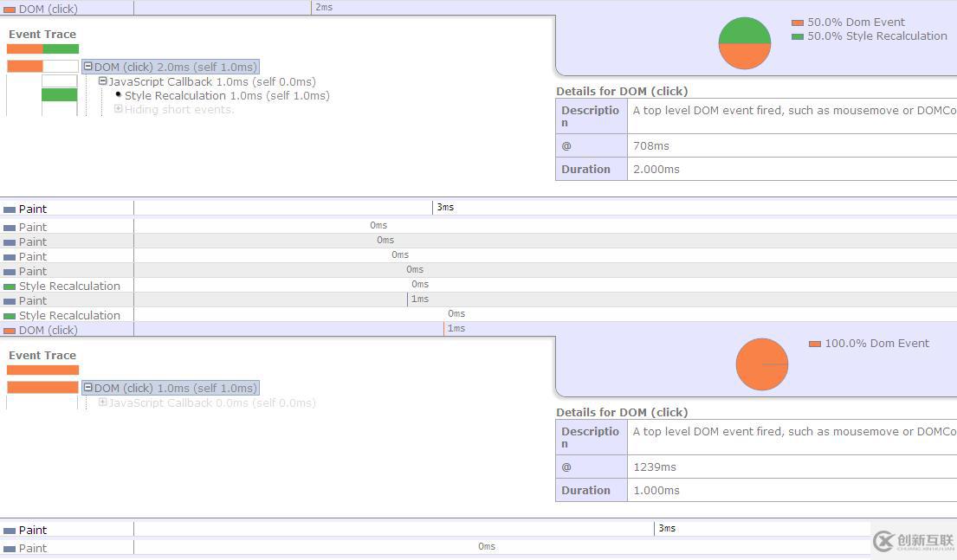Click orange bar beside DOM (click) 1.0ms
The height and width of the screenshot is (560, 957).
pyautogui.click(x=42, y=388)
